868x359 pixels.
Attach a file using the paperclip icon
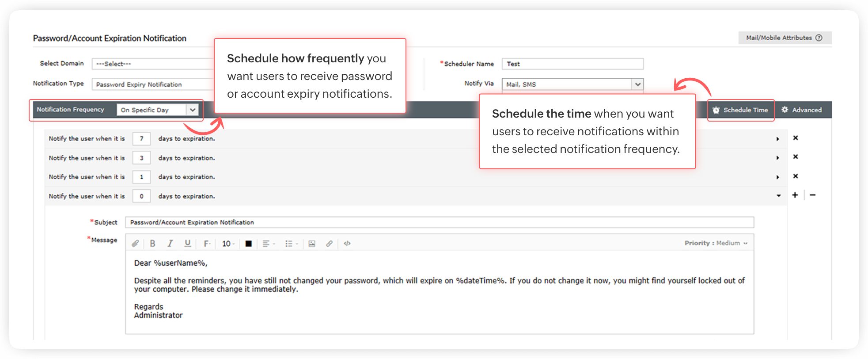135,244
